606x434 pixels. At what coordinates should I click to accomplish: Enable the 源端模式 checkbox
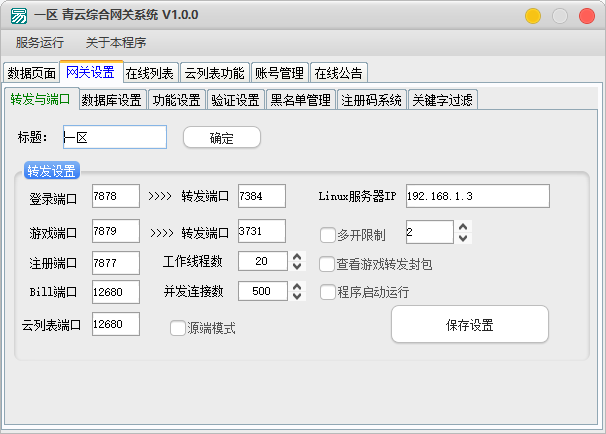tap(178, 327)
